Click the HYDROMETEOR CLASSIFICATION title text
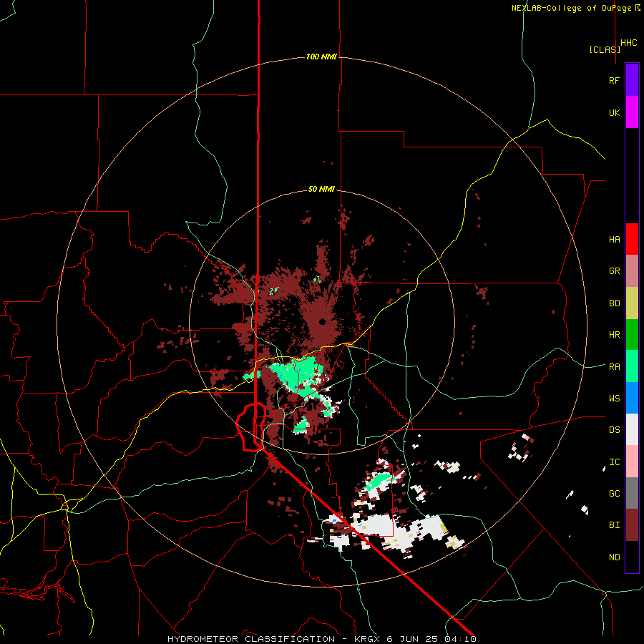This screenshot has height=644, width=644. [x=251, y=639]
